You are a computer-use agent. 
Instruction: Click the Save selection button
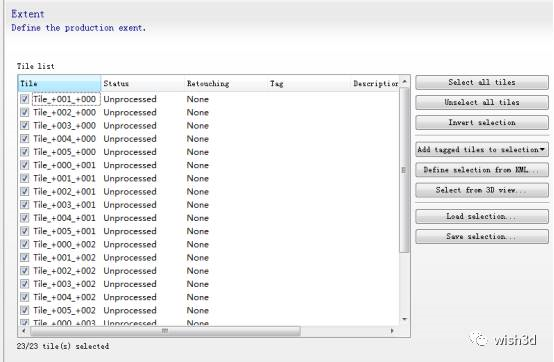pos(482,236)
